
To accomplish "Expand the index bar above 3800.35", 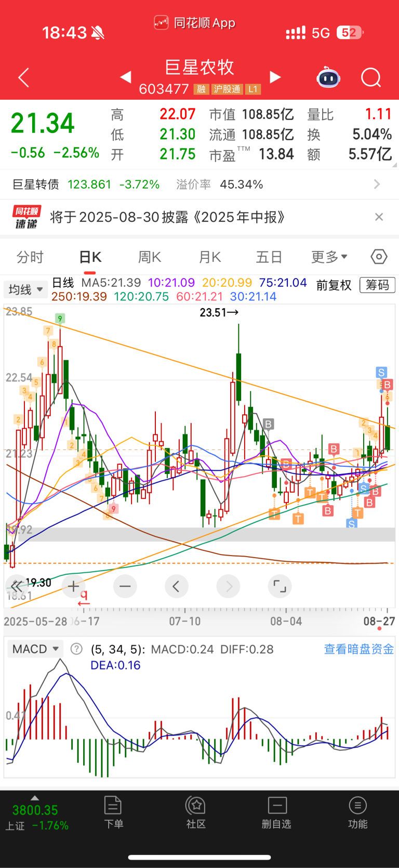I will click(x=35, y=797).
